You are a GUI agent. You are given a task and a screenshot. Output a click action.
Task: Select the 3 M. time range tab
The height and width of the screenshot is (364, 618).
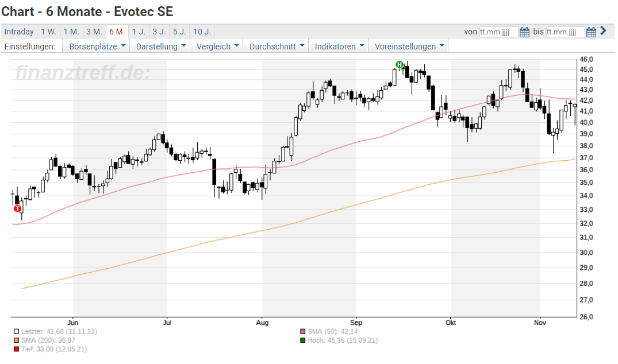[x=94, y=32]
